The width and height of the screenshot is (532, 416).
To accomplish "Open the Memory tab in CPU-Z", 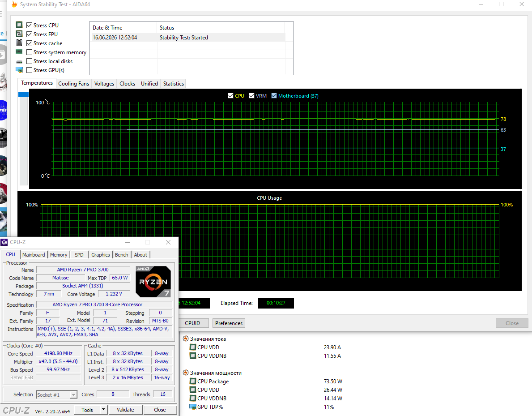I will coord(59,255).
